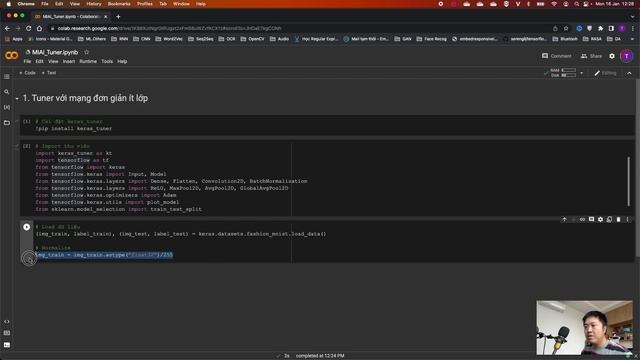Open the Colab Tools menu
The width and height of the screenshot is (640, 360).
(x=107, y=61)
